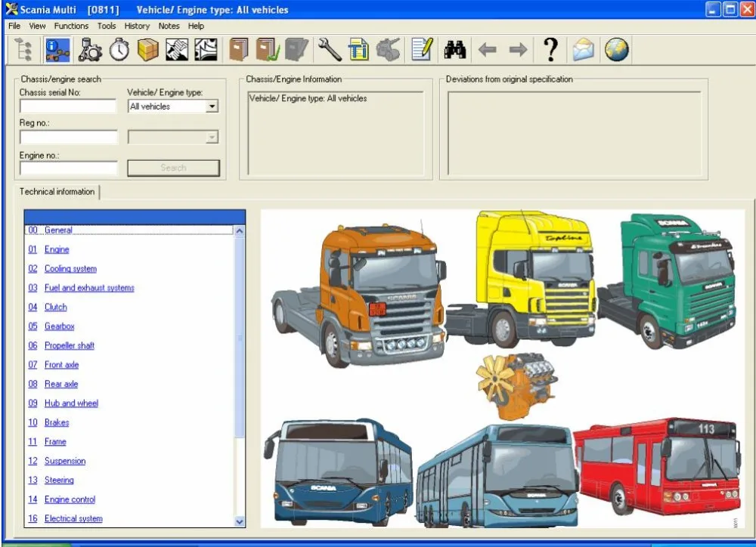756x547 pixels.
Task: Click the Reg no. input field
Action: [69, 138]
